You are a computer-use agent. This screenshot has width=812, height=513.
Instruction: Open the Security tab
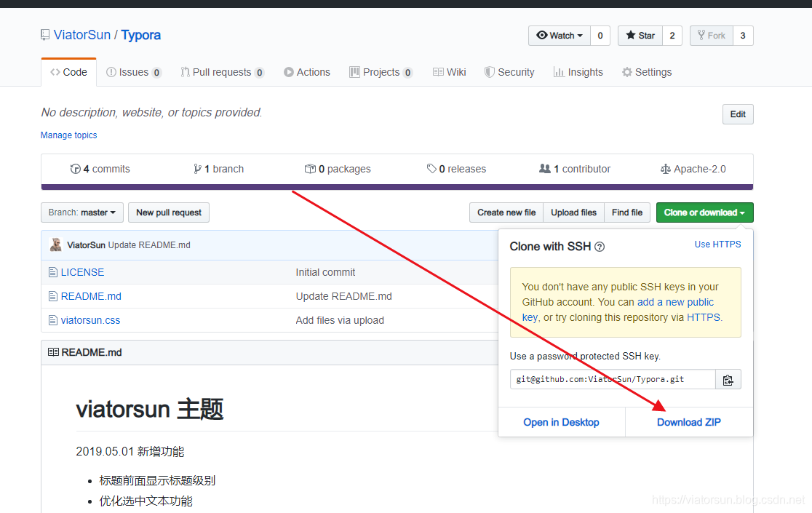(x=509, y=72)
